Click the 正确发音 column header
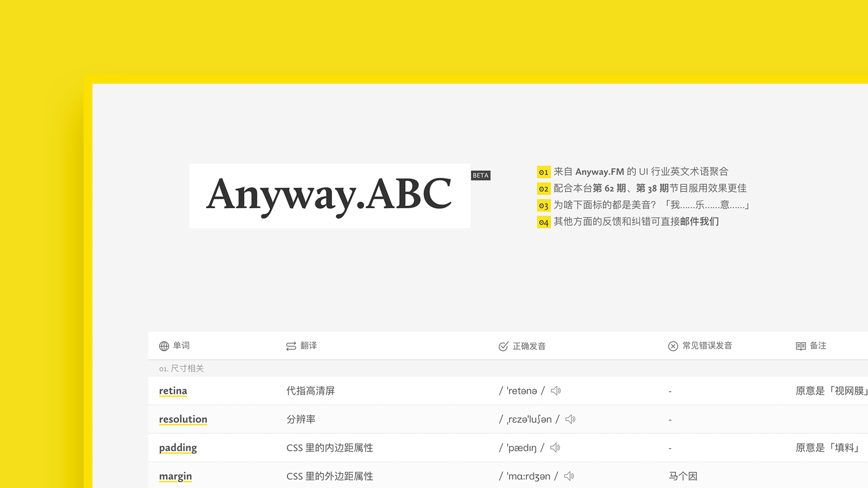Screen dimensions: 868x488 click(x=529, y=346)
